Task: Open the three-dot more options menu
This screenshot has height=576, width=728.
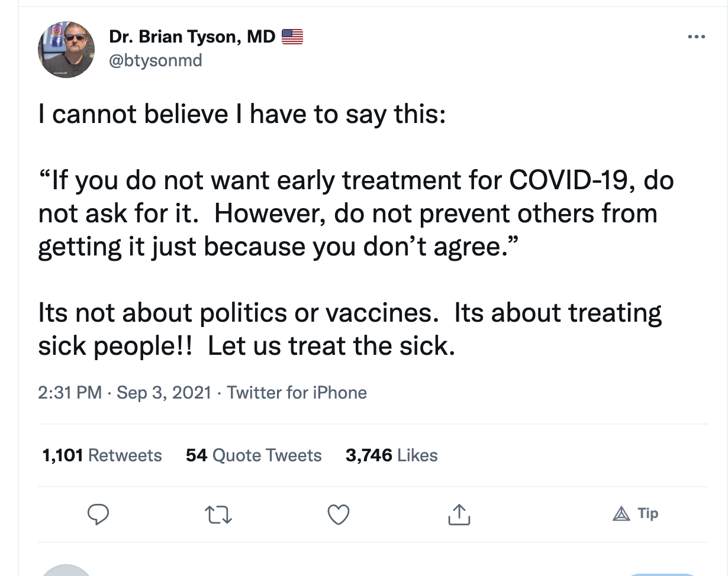Action: click(x=697, y=38)
